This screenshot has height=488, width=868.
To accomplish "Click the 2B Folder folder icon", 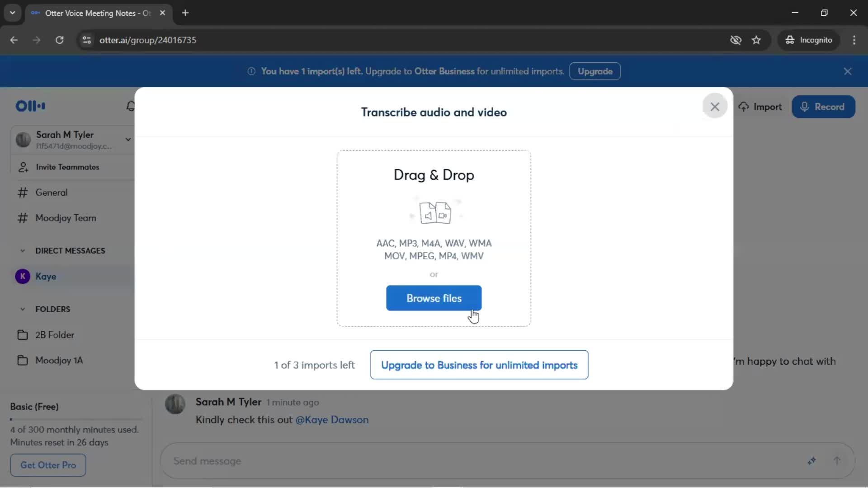I will click(x=23, y=335).
